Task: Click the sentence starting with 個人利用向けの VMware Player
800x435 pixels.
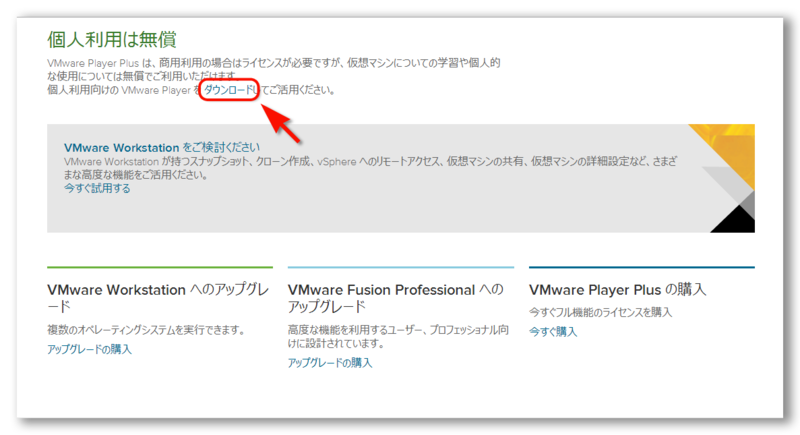Action: click(191, 90)
